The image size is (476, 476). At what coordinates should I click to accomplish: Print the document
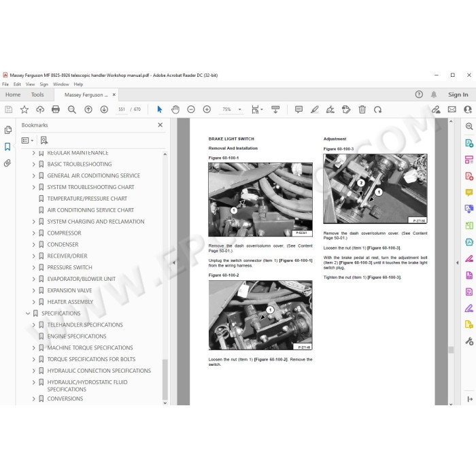[x=56, y=109]
